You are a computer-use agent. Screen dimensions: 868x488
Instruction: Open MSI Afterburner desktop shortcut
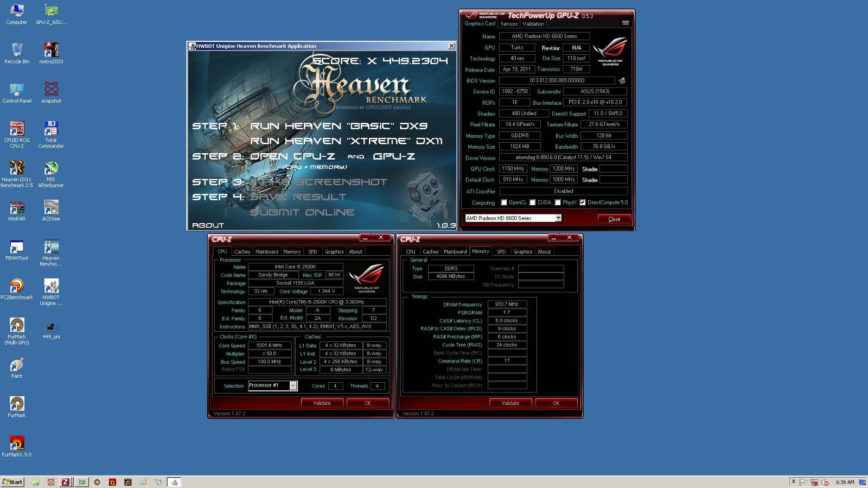coord(51,174)
